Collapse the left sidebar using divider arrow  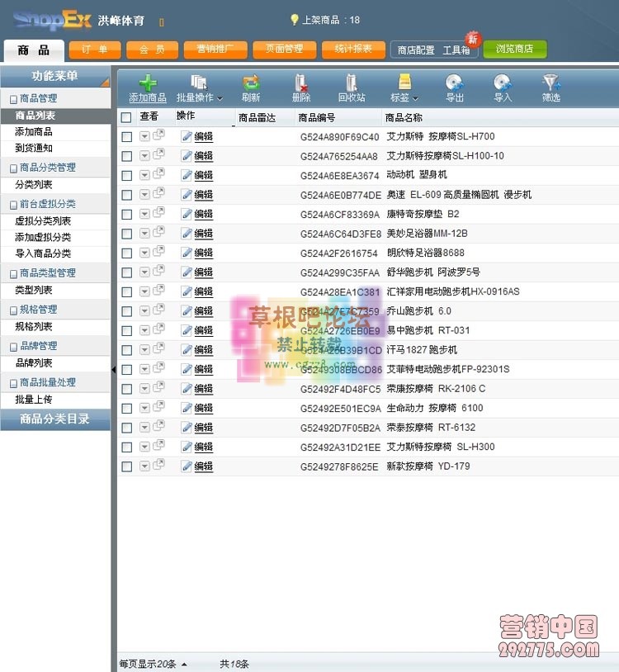(113, 370)
